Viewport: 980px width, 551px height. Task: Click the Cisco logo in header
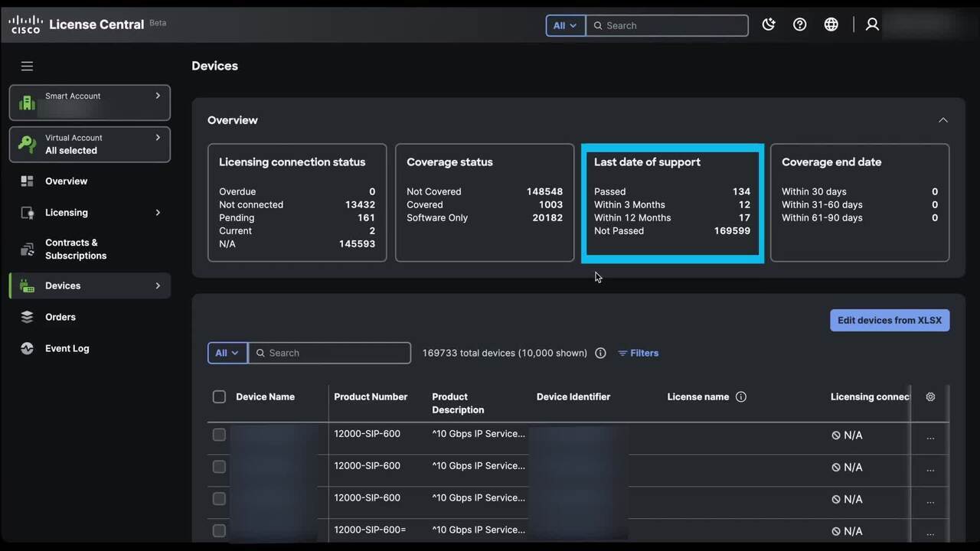tap(25, 24)
